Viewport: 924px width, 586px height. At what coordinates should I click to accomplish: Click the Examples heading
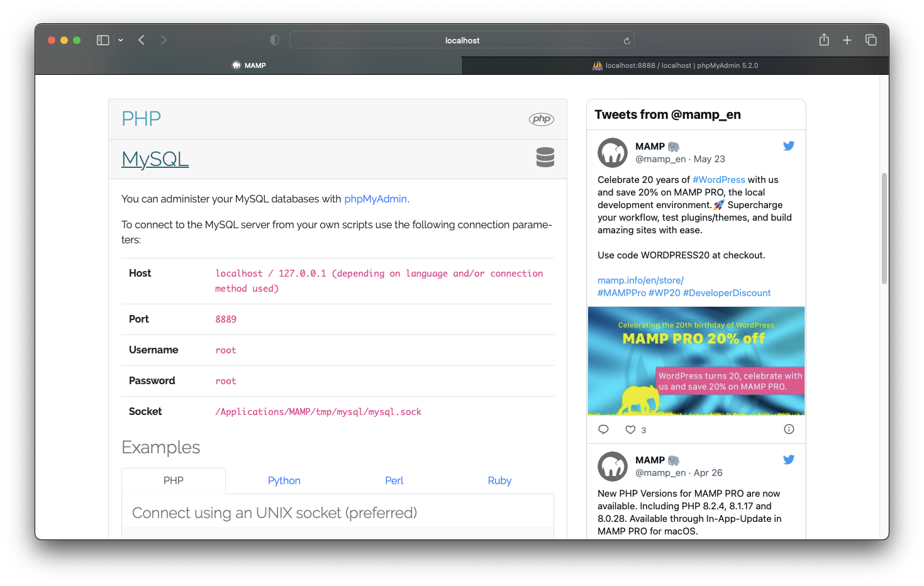pos(160,447)
